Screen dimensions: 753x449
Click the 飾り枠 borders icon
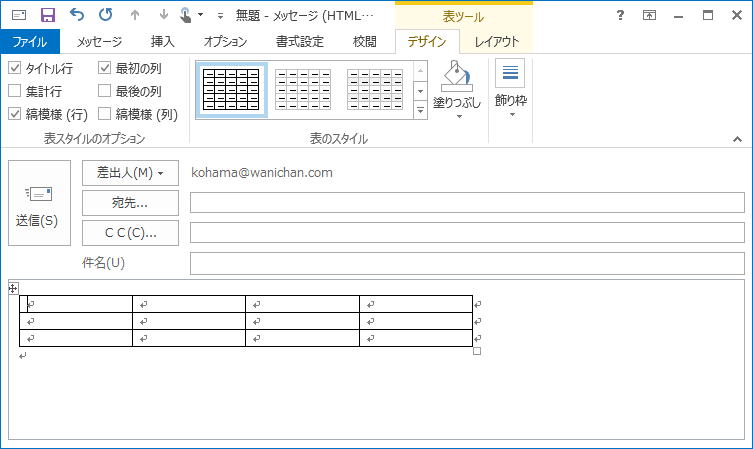pos(510,74)
